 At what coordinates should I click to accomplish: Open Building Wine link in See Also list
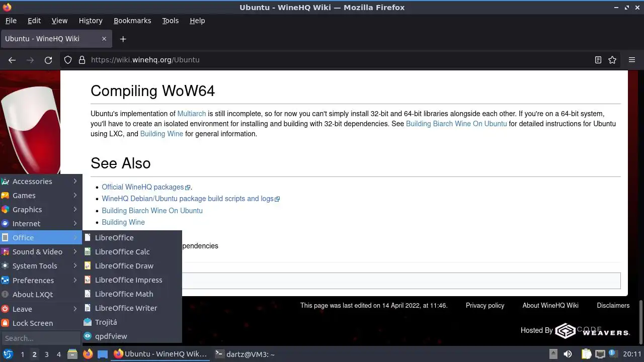click(123, 222)
